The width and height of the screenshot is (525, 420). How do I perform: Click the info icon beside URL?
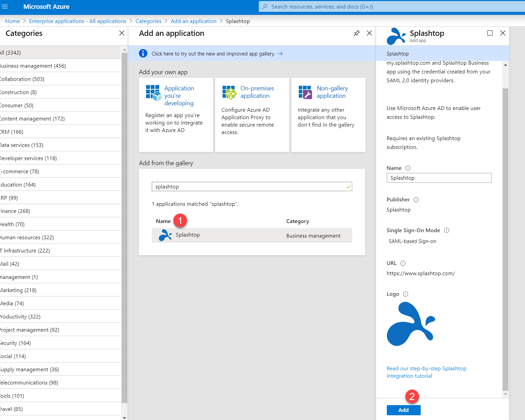[x=403, y=263]
